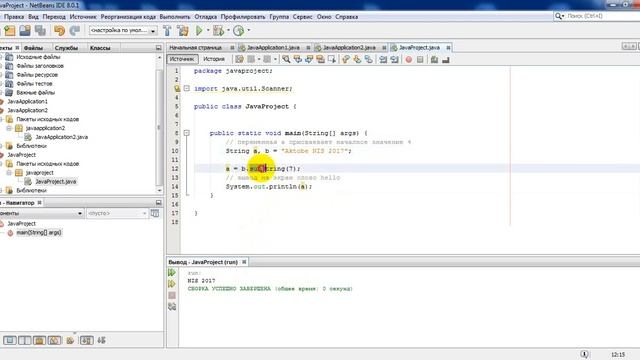This screenshot has width=640, height=360.
Task: Click the Shift Line Left icon
Action: 383,60
